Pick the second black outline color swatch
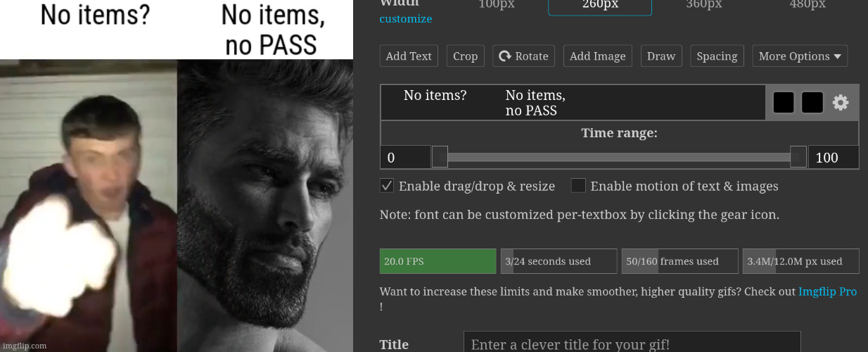 tap(812, 103)
